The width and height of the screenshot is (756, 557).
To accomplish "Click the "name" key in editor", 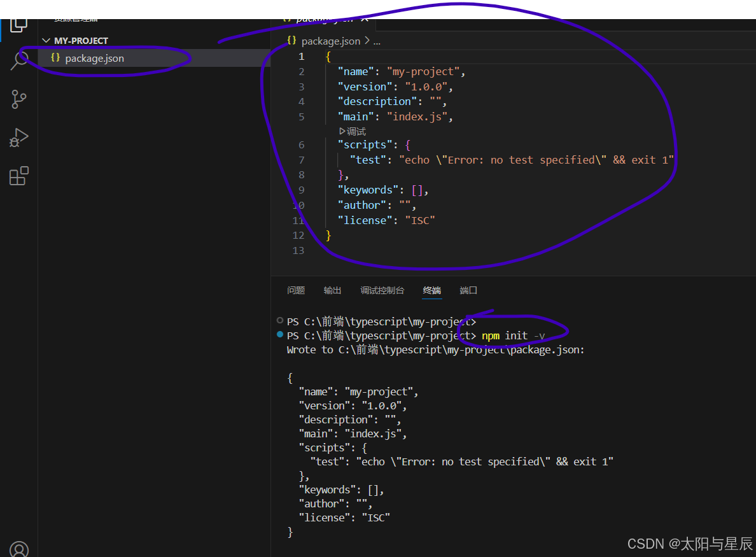I will 356,72.
